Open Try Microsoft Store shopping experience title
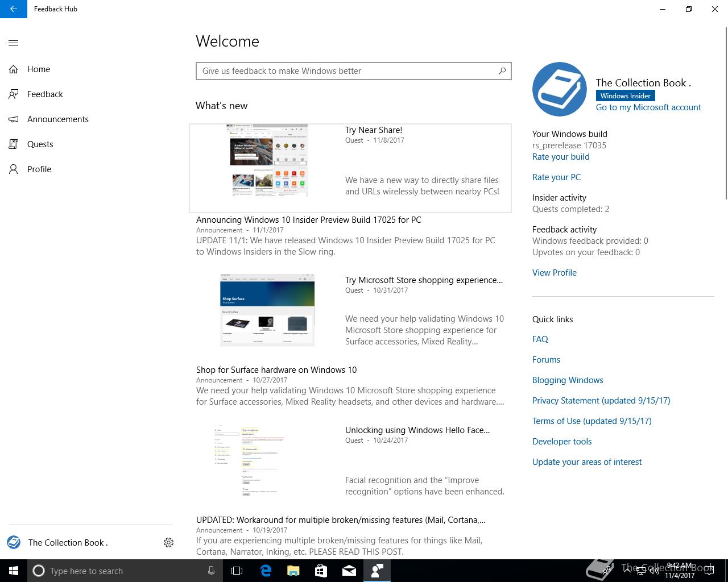This screenshot has width=728, height=582. [x=424, y=280]
